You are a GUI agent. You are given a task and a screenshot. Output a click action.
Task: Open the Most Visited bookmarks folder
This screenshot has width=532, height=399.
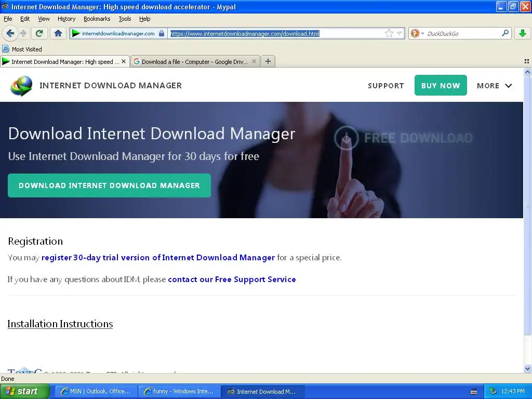click(22, 49)
